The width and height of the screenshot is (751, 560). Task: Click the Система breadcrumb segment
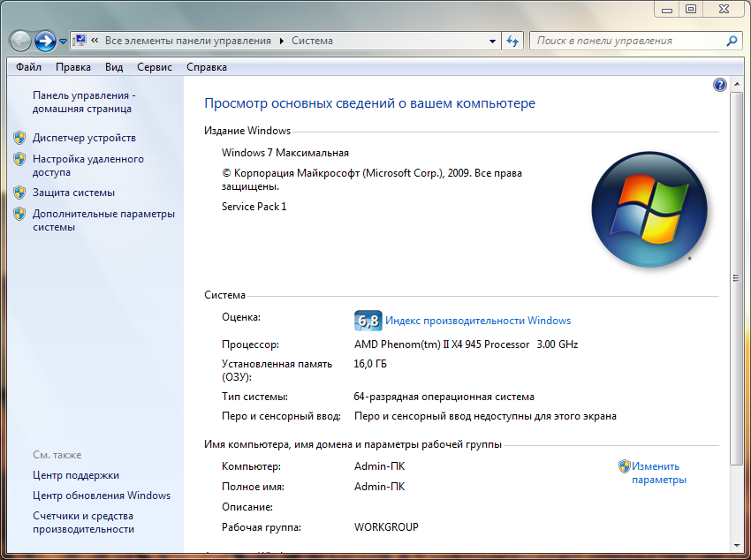(x=312, y=41)
